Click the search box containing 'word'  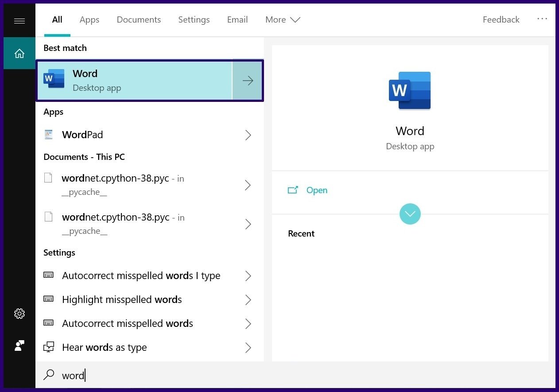point(266,375)
